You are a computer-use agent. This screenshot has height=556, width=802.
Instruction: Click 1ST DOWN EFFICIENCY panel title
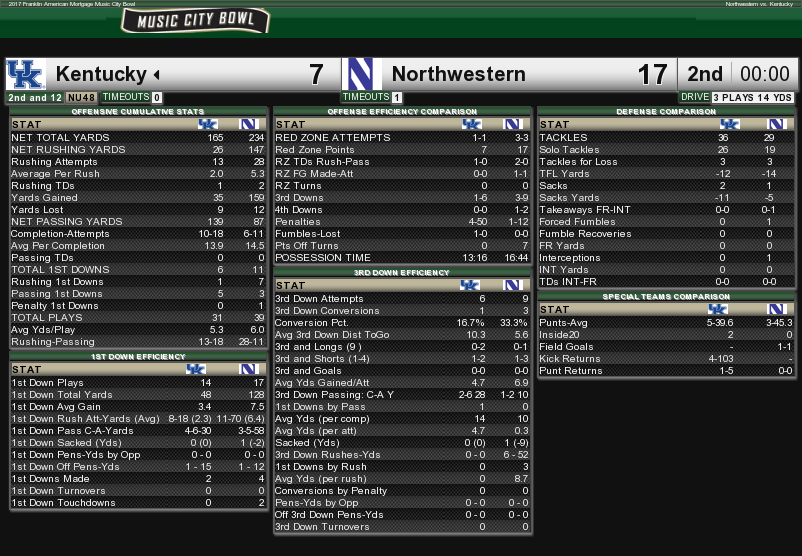(x=138, y=357)
